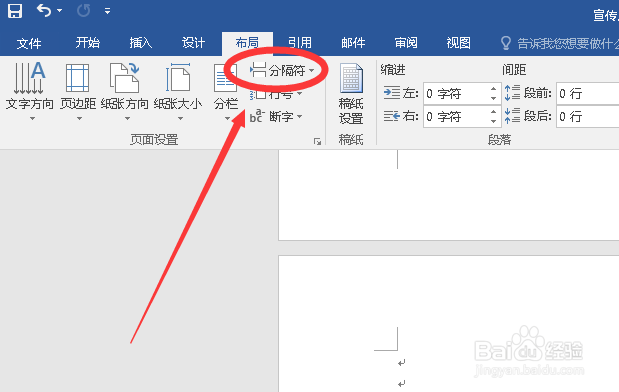This screenshot has height=392, width=619.
Task: Switch to the 插入 tab
Action: [x=141, y=43]
